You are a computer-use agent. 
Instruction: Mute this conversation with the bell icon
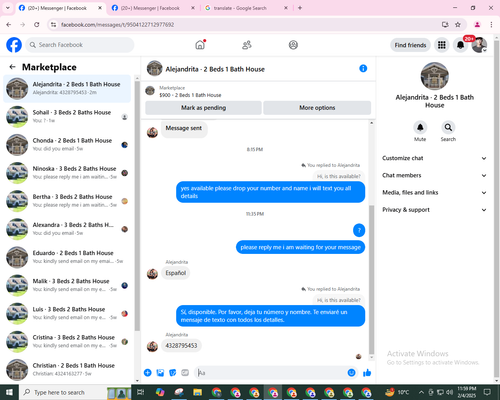(x=420, y=127)
